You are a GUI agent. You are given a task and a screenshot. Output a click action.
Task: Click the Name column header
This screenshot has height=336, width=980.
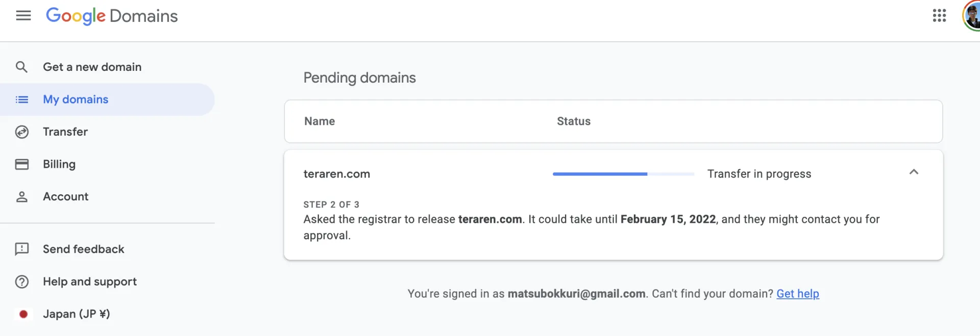320,121
